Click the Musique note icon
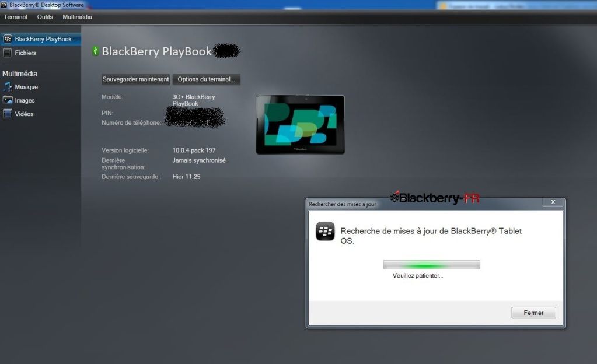 7,87
